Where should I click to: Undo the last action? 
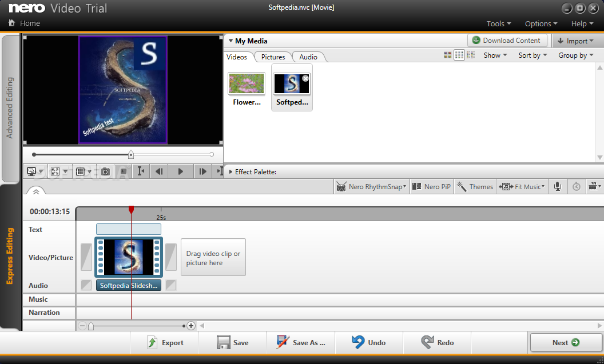(x=369, y=342)
